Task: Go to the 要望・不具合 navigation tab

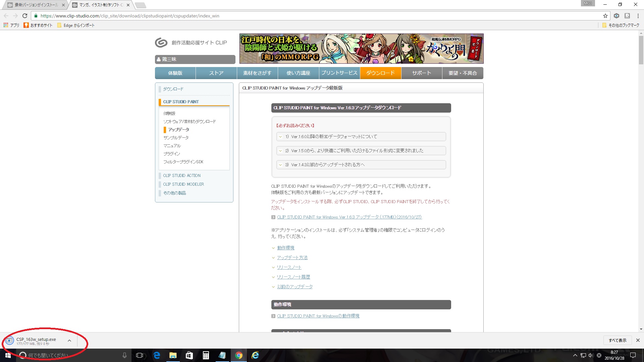Action: [x=463, y=73]
